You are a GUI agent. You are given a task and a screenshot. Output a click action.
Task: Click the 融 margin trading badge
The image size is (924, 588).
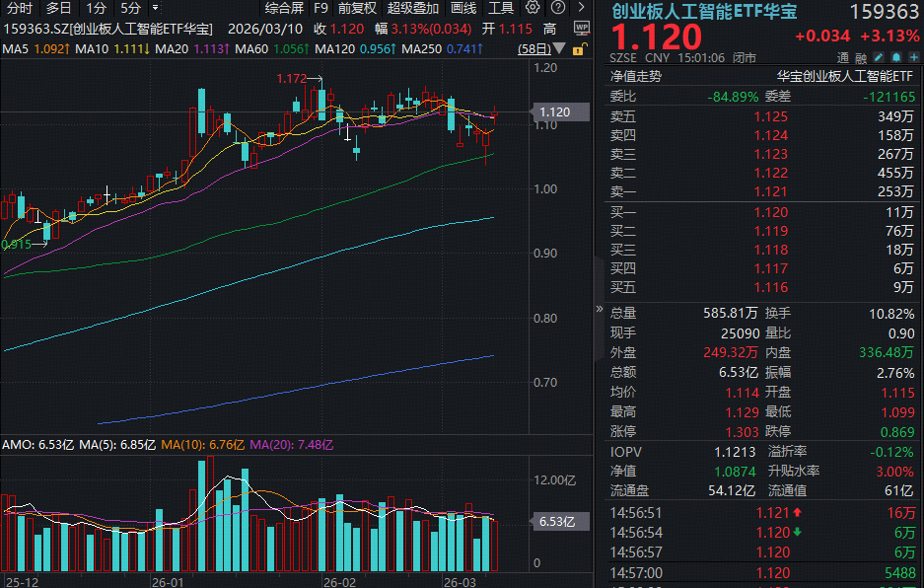(860, 58)
